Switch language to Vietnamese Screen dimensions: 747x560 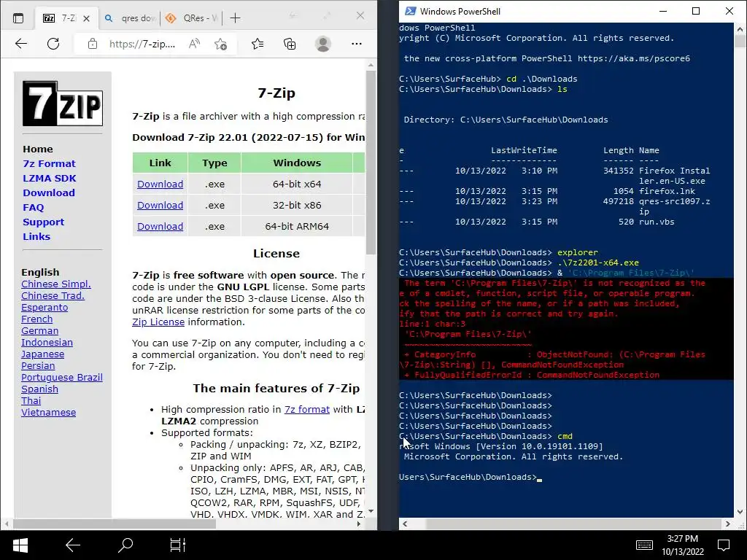pyautogui.click(x=48, y=413)
